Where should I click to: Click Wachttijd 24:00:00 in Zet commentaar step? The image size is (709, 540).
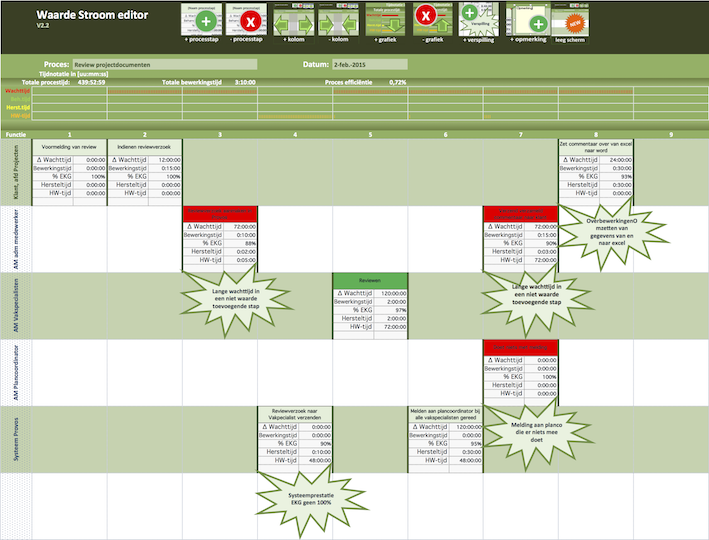coord(616,160)
